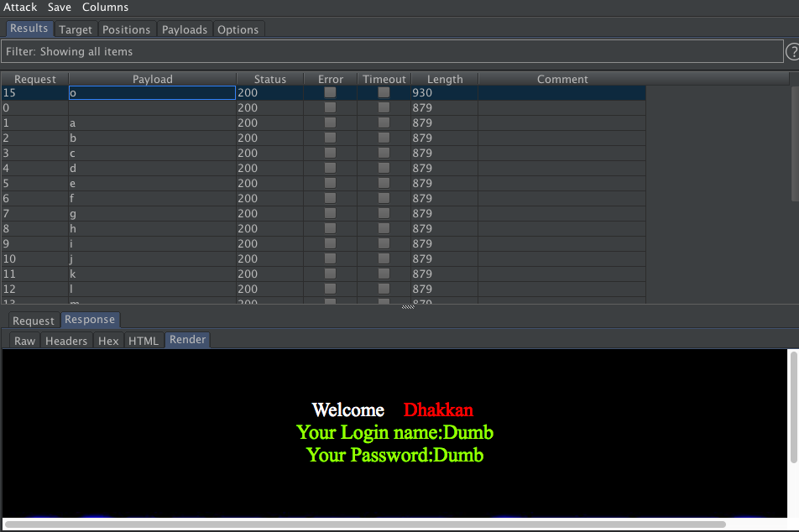Sort by the Request column header
799x532 pixels.
tap(34, 79)
